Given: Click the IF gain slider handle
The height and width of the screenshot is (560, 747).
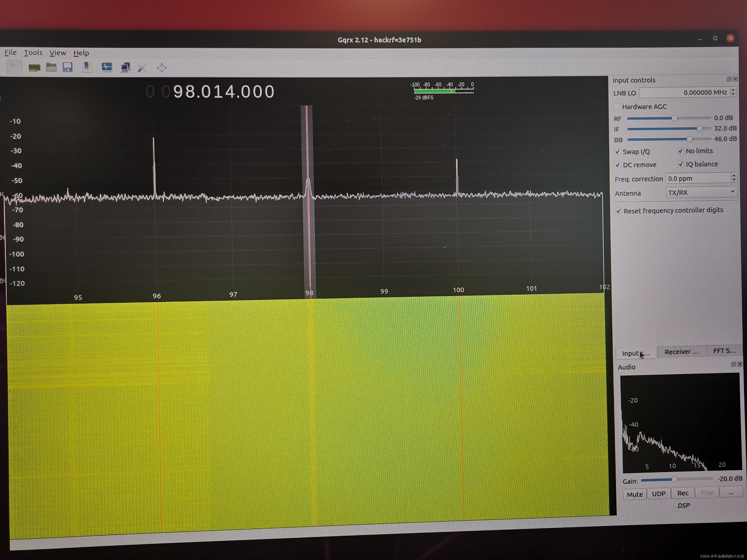Looking at the screenshot, I should [x=699, y=128].
